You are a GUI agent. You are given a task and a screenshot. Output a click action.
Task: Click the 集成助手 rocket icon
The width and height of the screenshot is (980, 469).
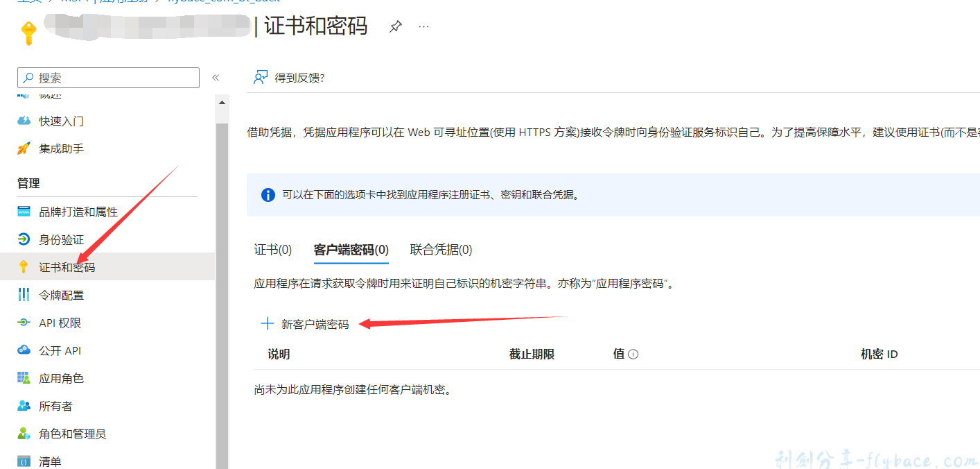(24, 148)
